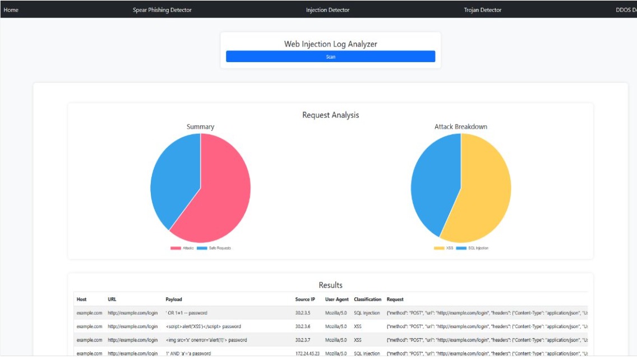The width and height of the screenshot is (637, 364).
Task: Click the login URL in the 30.2.3.7 row
Action: pos(132,340)
